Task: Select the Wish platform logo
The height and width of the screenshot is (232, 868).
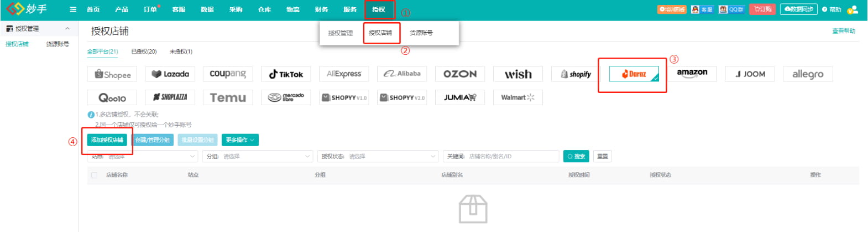Action: (518, 74)
